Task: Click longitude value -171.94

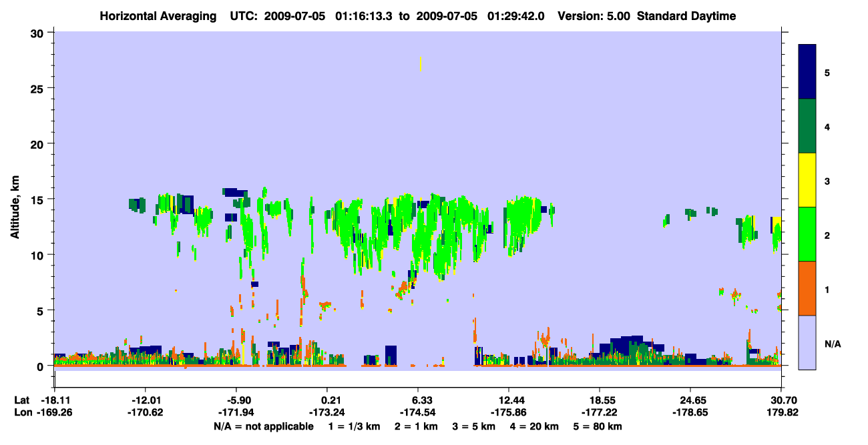Action: [236, 413]
